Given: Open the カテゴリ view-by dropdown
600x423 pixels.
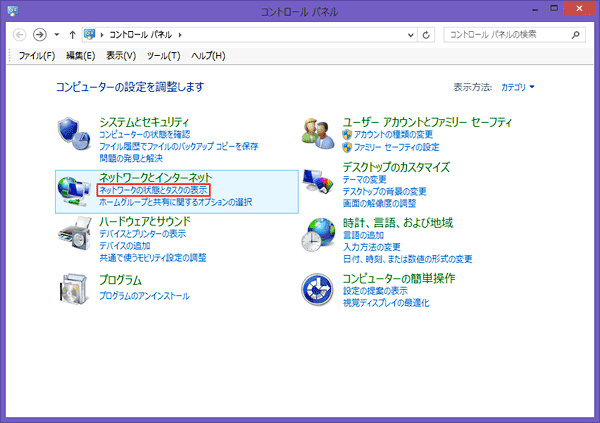Looking at the screenshot, I should [x=518, y=87].
